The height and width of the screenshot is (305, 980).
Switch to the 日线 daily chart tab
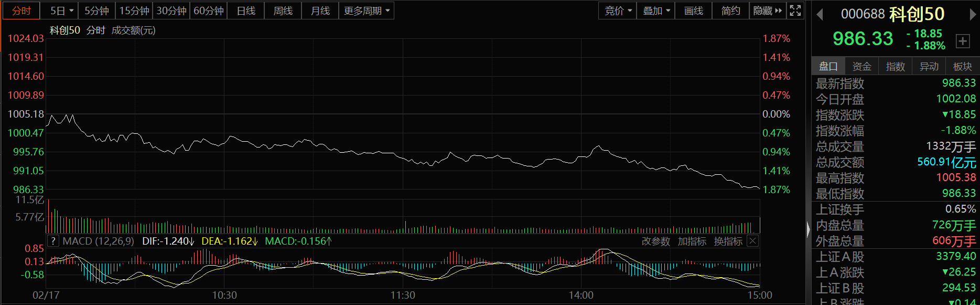coord(246,10)
